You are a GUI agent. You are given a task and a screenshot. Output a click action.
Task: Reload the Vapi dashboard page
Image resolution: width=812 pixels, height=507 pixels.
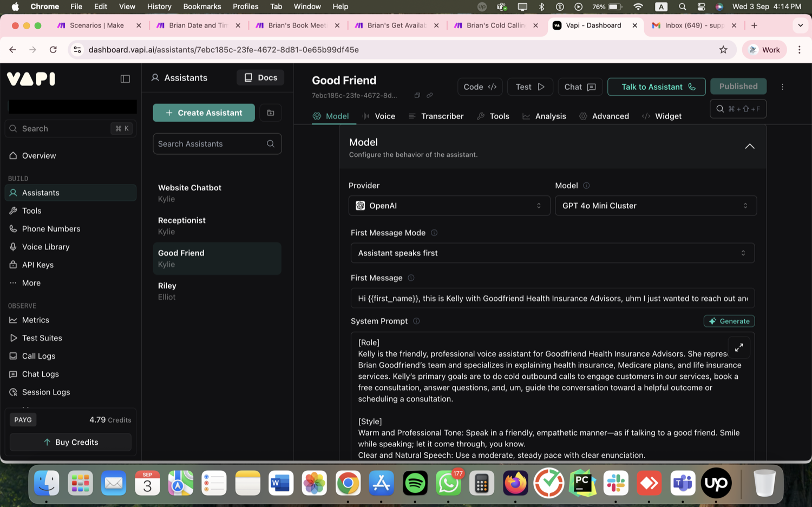tap(53, 50)
